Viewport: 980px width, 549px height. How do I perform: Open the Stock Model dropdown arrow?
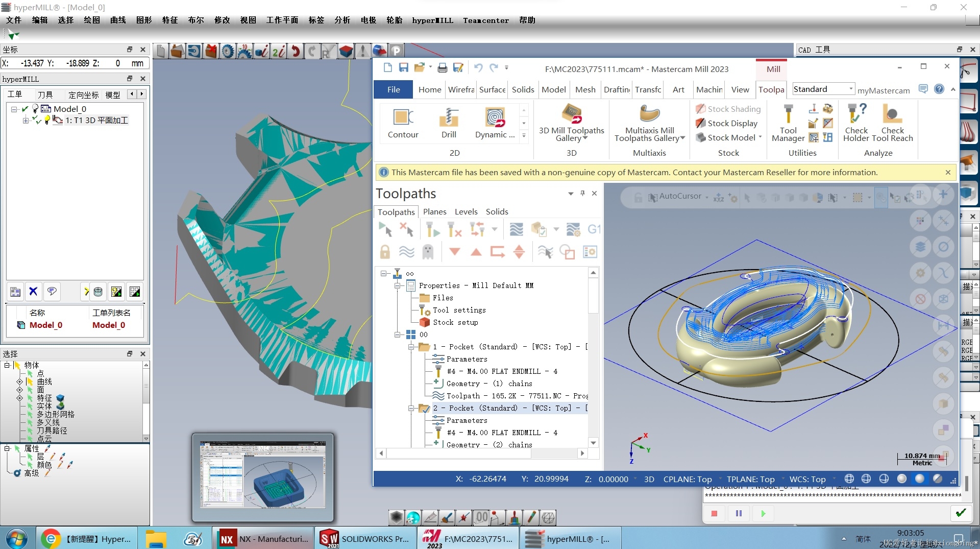760,137
